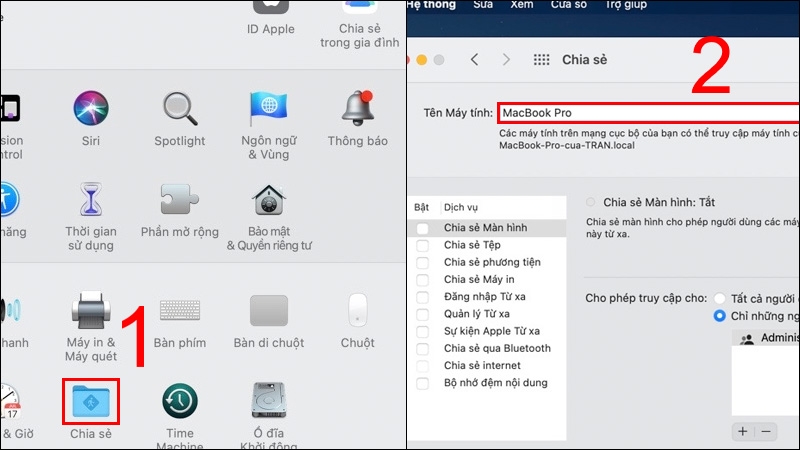800x450 pixels.
Task: Open Siri preferences
Action: pos(91,109)
